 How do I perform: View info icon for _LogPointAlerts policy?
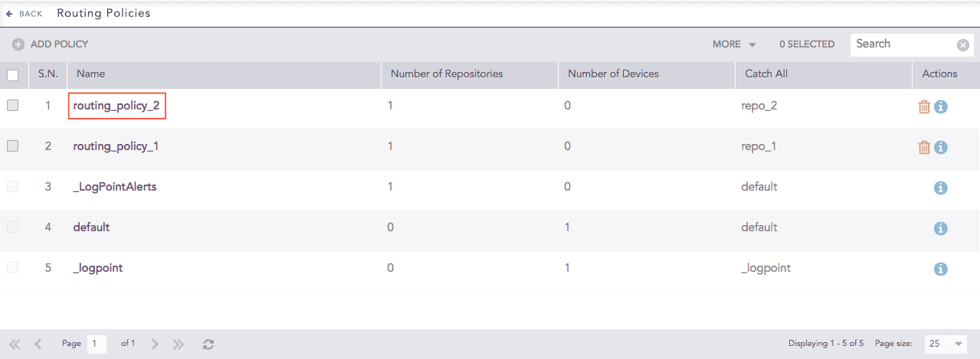pos(941,188)
